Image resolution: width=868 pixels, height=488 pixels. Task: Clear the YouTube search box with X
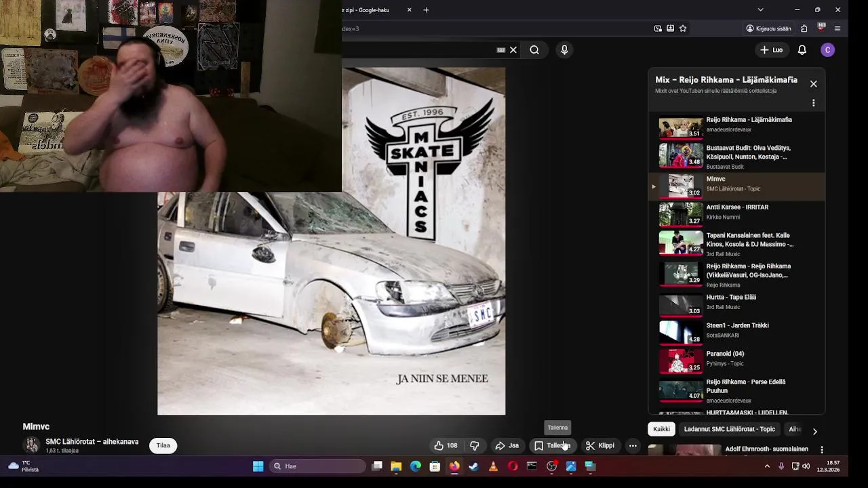pos(513,49)
